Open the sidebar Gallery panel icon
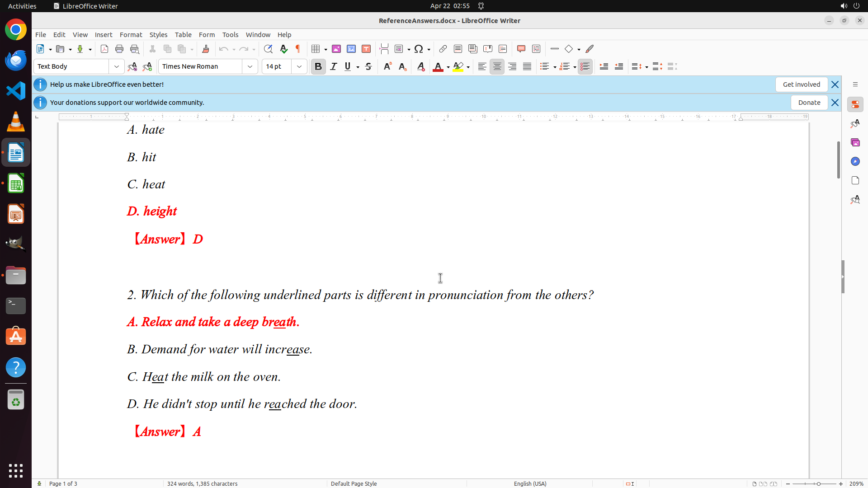The image size is (868, 488). pyautogui.click(x=855, y=142)
